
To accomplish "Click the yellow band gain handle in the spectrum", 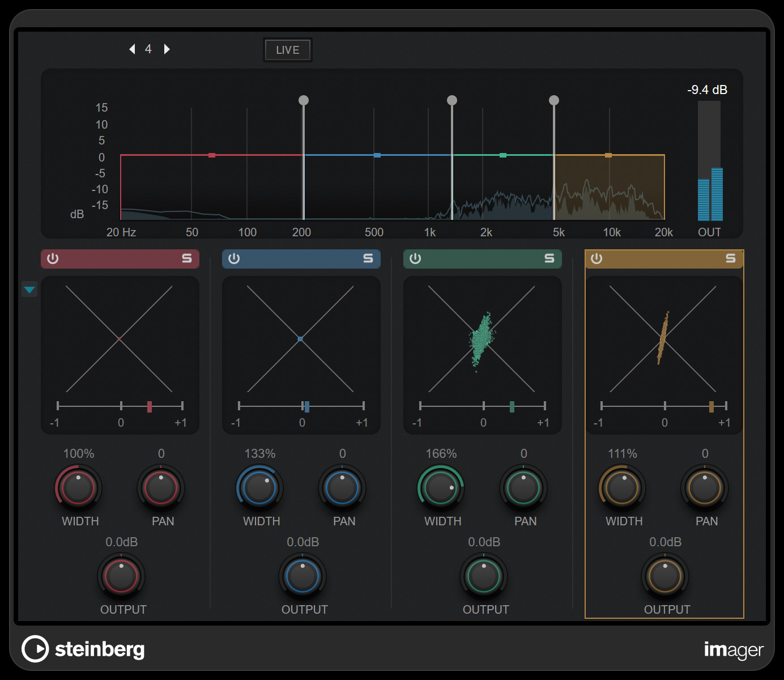I will pyautogui.click(x=608, y=155).
